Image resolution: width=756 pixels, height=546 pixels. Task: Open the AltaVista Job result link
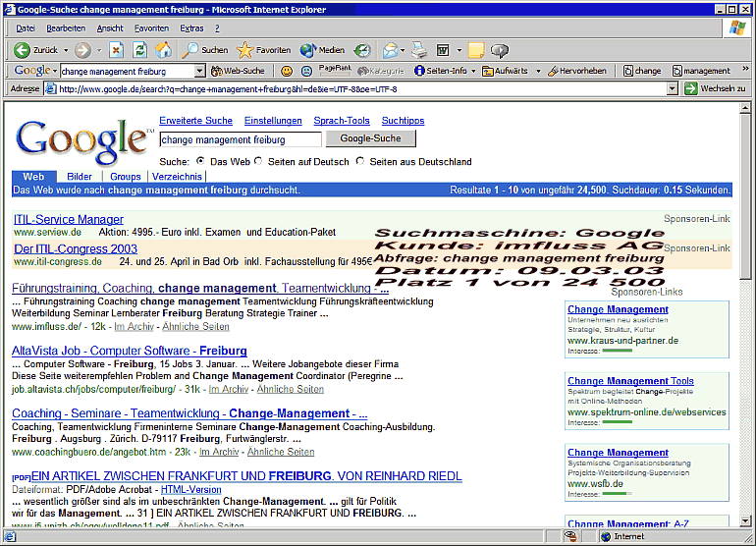point(130,351)
